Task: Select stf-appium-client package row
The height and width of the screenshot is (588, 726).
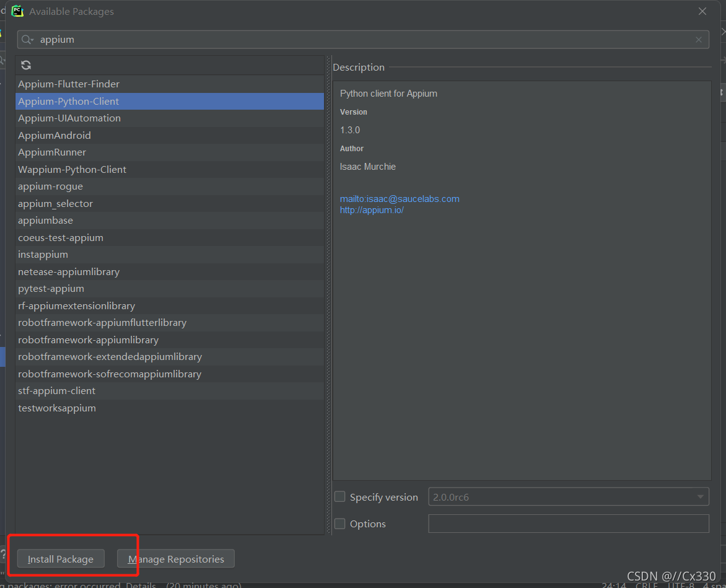Action: coord(170,391)
